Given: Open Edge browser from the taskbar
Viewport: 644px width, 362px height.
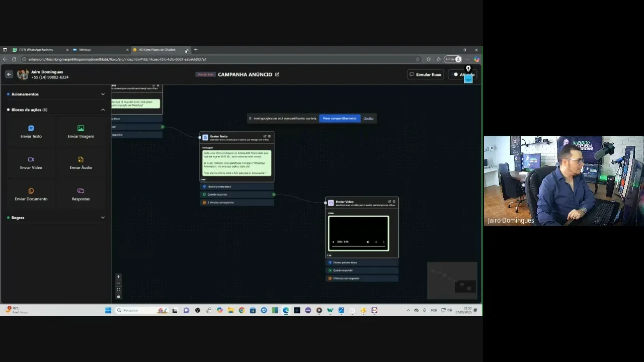Looking at the screenshot, I should 286,310.
